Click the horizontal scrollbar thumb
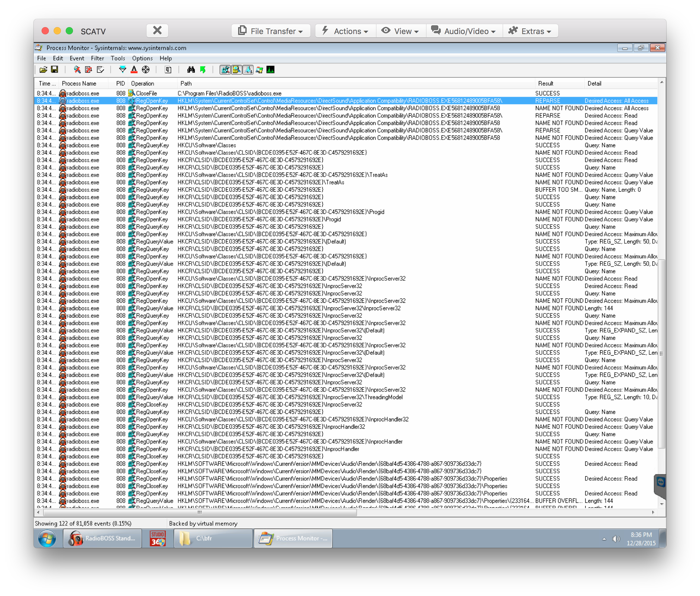Viewport: 700px width, 596px height. (x=200, y=513)
